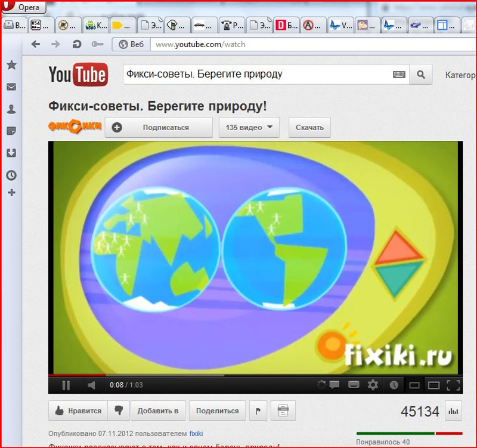This screenshot has width=477, height=448.
Task: Click the Подписаться subscribe button
Action: [x=159, y=127]
